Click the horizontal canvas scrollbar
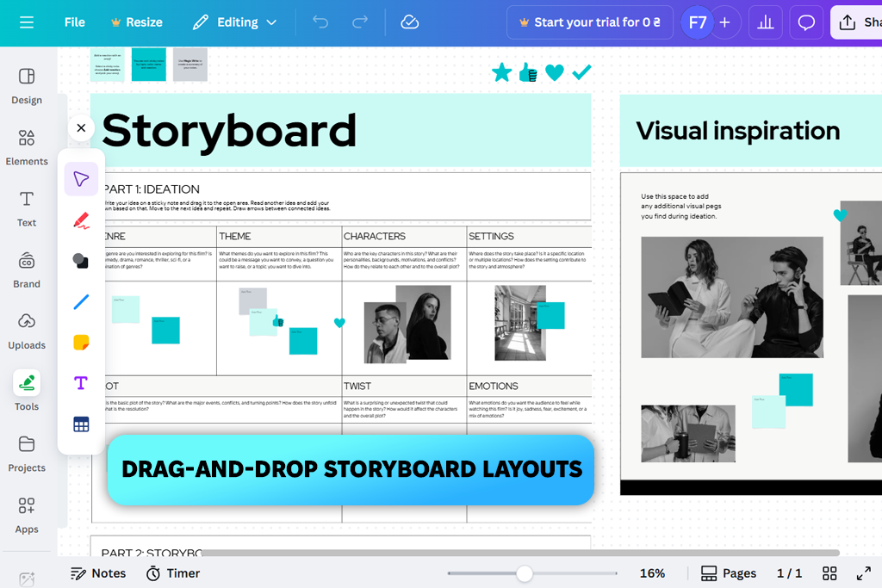 pyautogui.click(x=521, y=554)
